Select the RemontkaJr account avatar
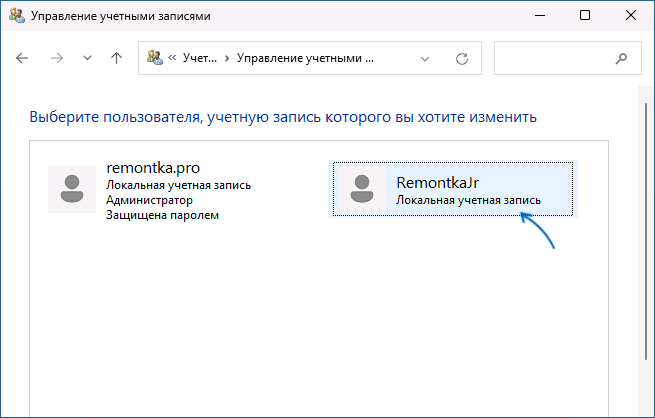Screen dimensions: 655x418 [362, 189]
